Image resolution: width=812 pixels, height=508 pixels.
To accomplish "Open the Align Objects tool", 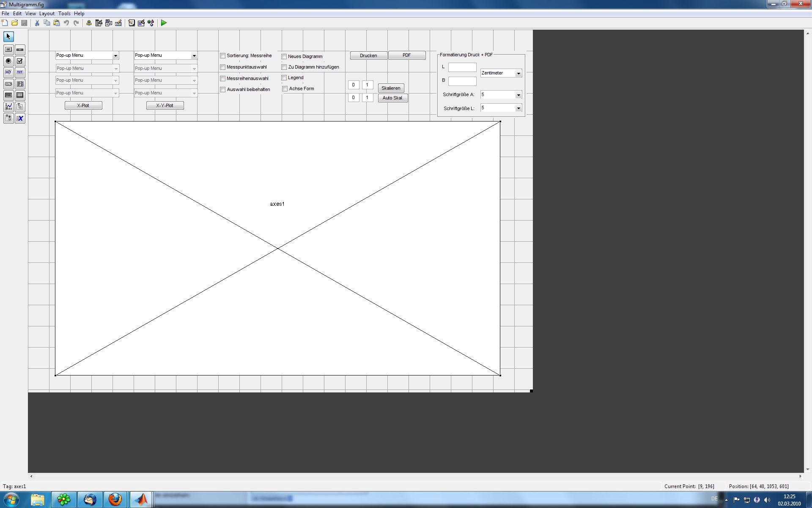I will (89, 23).
